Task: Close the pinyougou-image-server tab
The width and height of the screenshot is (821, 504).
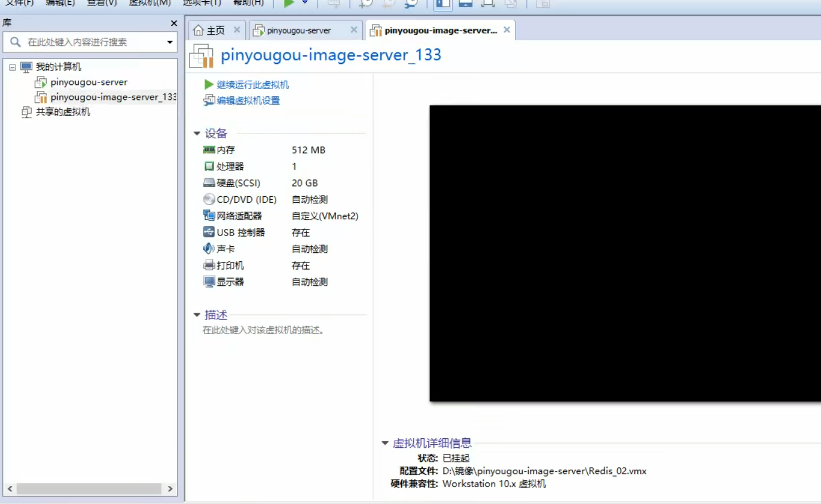Action: [x=507, y=30]
